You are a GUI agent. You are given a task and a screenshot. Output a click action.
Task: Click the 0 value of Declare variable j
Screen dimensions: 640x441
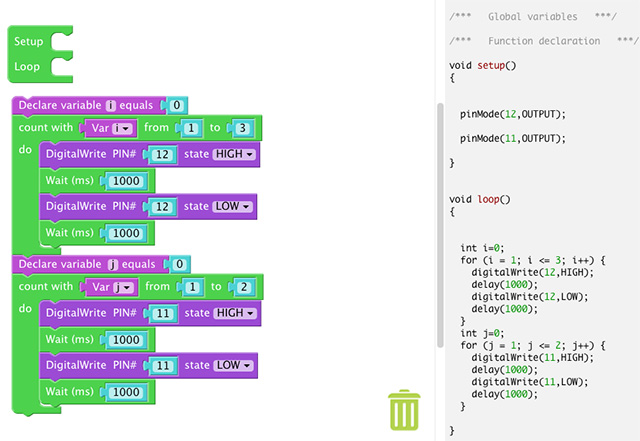point(178,265)
